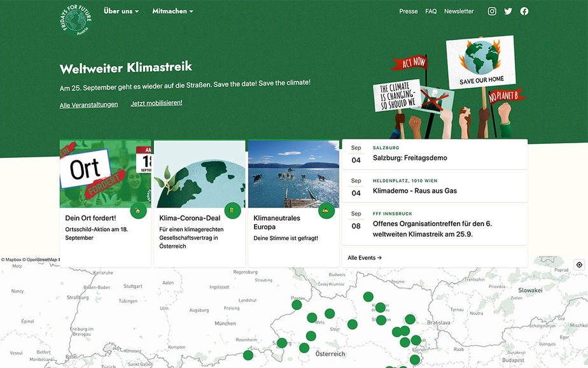This screenshot has width=588, height=368.
Task: Expand the Mitmachen dropdown menu
Action: click(x=172, y=11)
